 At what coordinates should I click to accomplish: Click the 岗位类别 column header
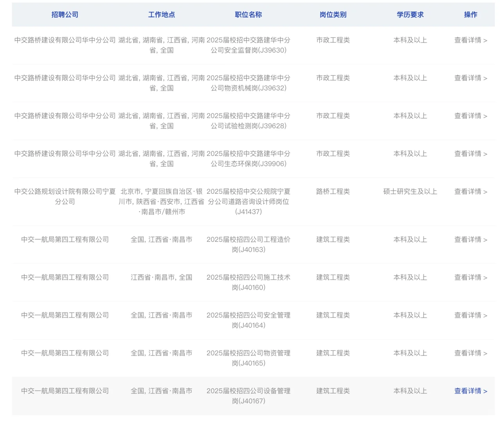pyautogui.click(x=333, y=15)
